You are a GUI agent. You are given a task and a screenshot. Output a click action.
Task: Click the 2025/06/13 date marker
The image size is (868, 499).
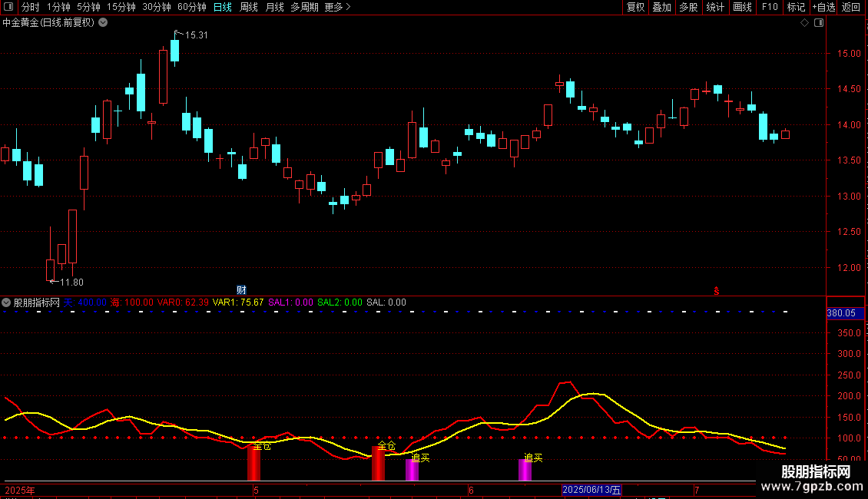(x=591, y=490)
